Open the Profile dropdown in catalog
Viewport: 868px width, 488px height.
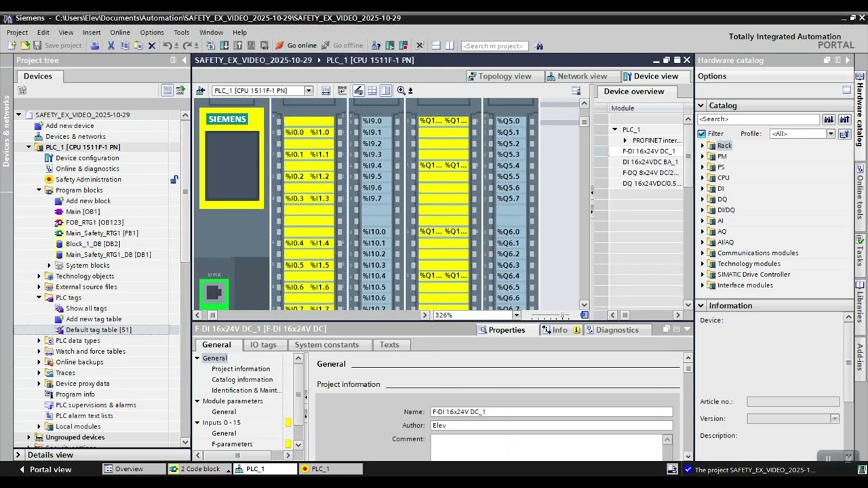[830, 134]
